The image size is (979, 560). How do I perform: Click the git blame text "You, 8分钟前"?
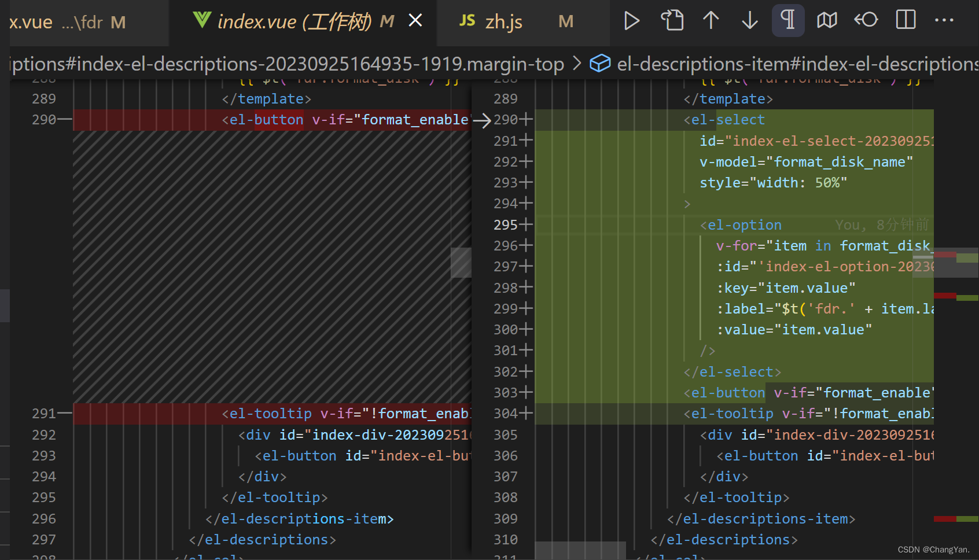pyautogui.click(x=882, y=225)
